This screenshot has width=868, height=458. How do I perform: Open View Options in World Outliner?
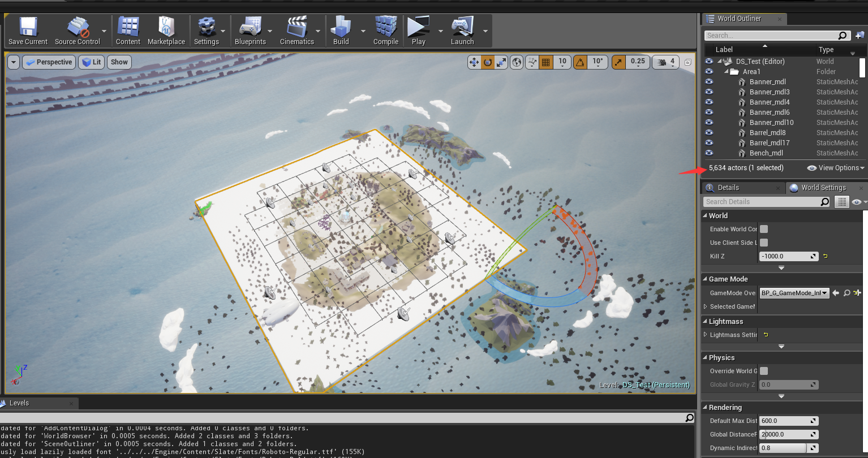pos(836,168)
